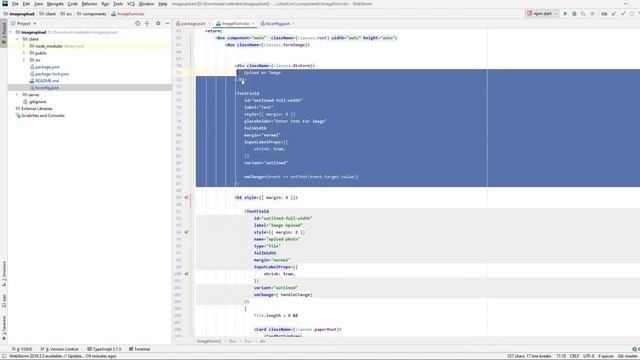Click the Git Update Project arrow
Image resolution: width=640 pixels, height=360 pixels.
614,13
